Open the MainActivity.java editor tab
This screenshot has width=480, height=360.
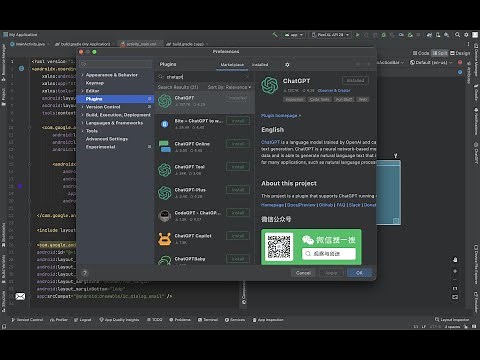coord(29,44)
